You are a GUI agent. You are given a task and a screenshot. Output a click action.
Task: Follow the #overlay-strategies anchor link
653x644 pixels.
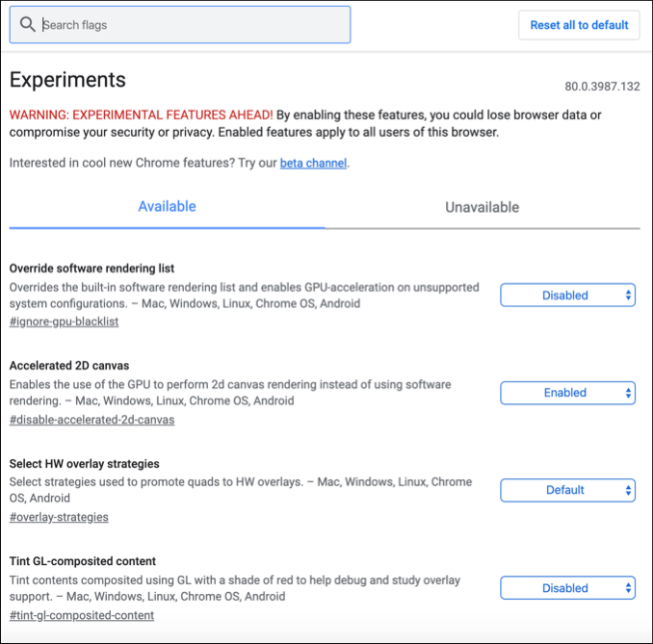[59, 517]
